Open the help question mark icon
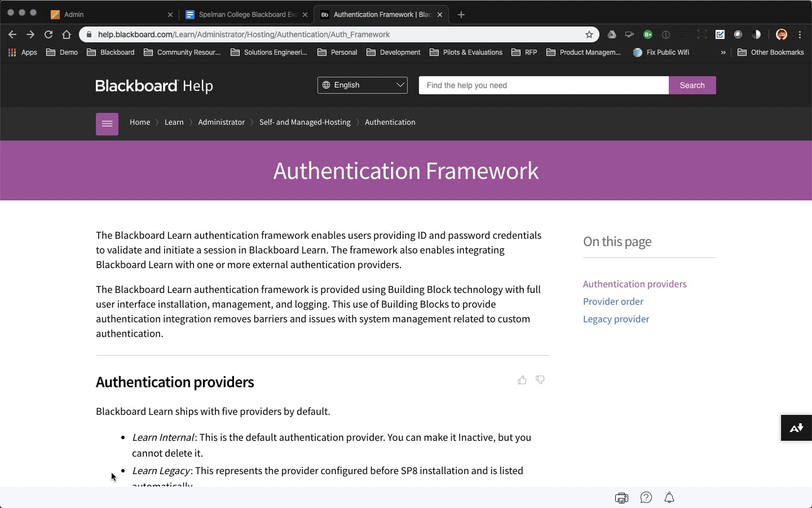This screenshot has height=508, width=812. pyautogui.click(x=646, y=497)
